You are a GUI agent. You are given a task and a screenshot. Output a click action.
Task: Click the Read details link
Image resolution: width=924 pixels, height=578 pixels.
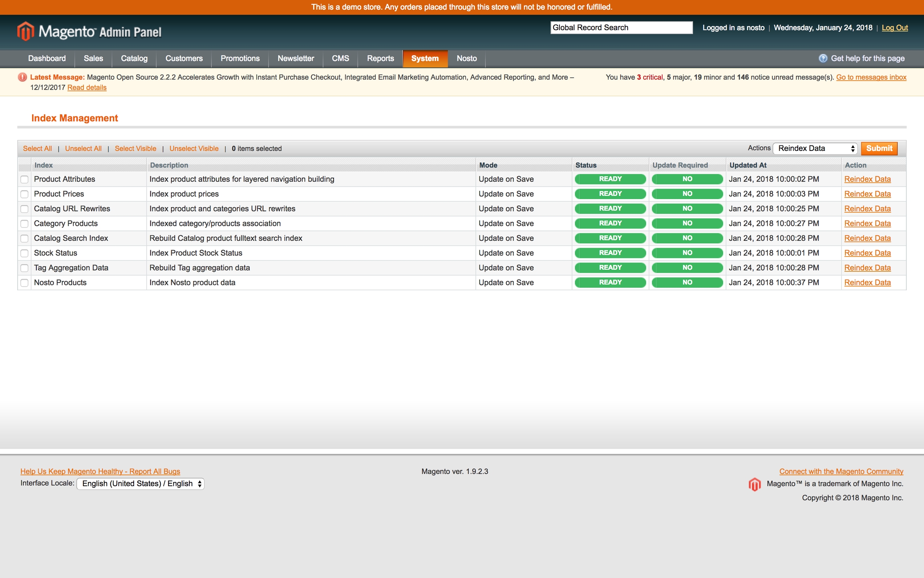[x=87, y=88]
